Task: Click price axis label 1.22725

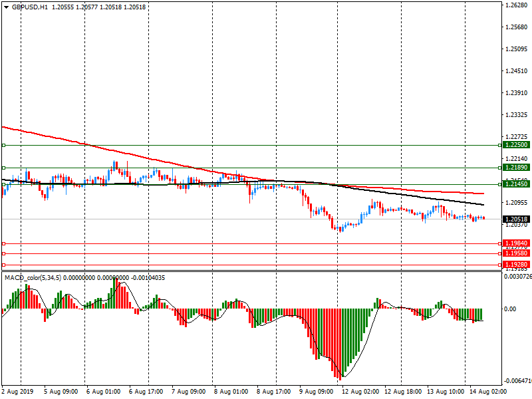Action: [517, 137]
